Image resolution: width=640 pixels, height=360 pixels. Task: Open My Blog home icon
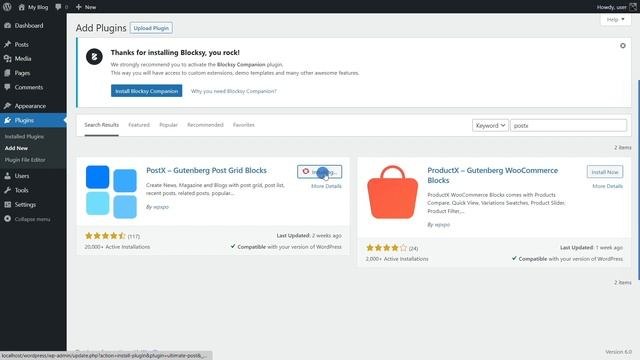(x=21, y=7)
